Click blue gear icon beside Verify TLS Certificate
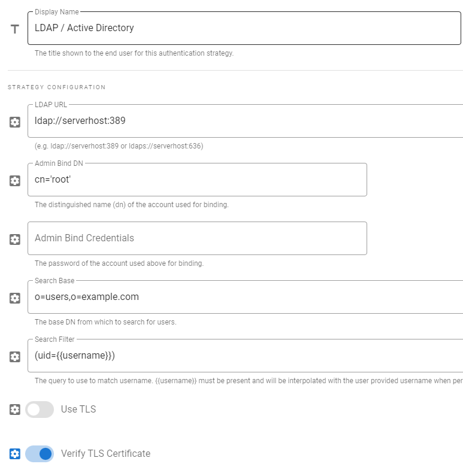463x476 pixels. click(15, 454)
